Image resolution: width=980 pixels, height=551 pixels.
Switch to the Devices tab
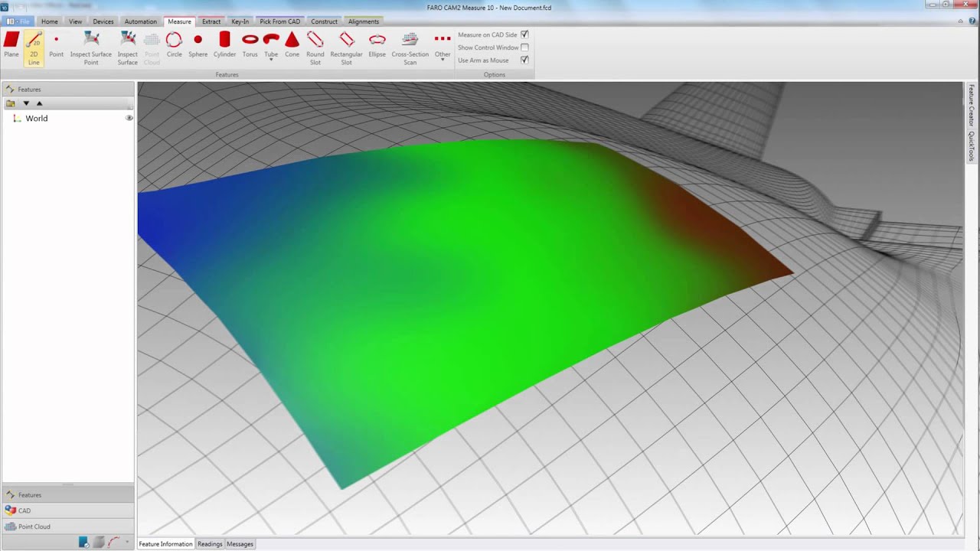click(103, 21)
